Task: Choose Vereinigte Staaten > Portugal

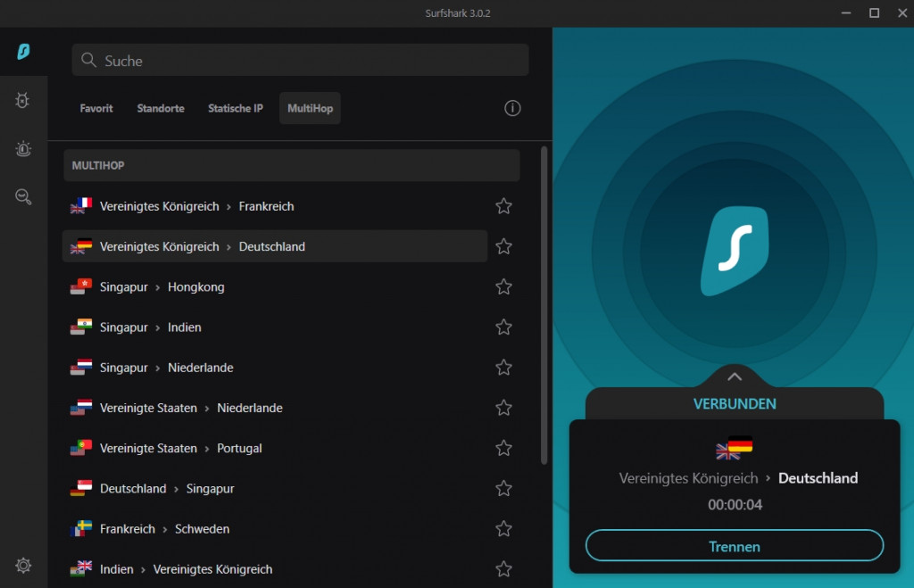Action: 275,448
